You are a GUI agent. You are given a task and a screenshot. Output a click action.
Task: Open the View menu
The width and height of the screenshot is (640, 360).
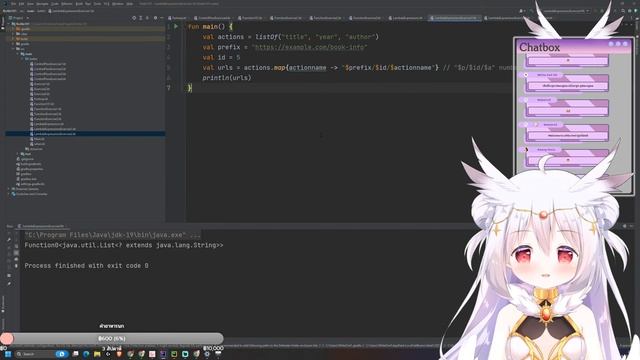(30, 4)
